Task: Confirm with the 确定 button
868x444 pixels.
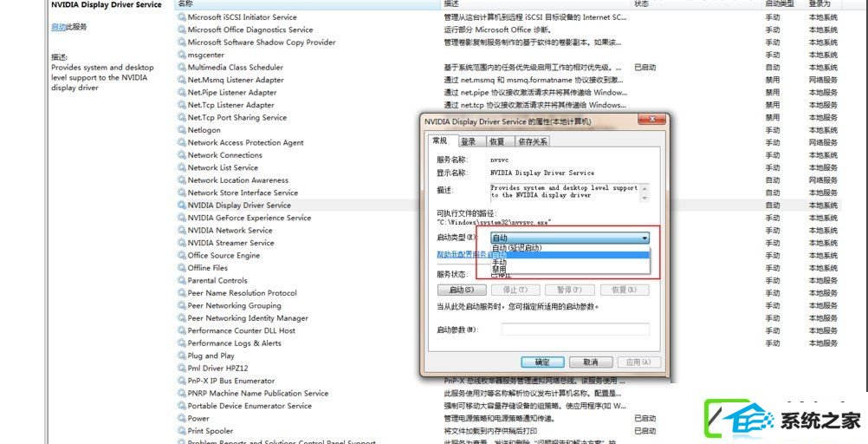Action: pyautogui.click(x=542, y=362)
